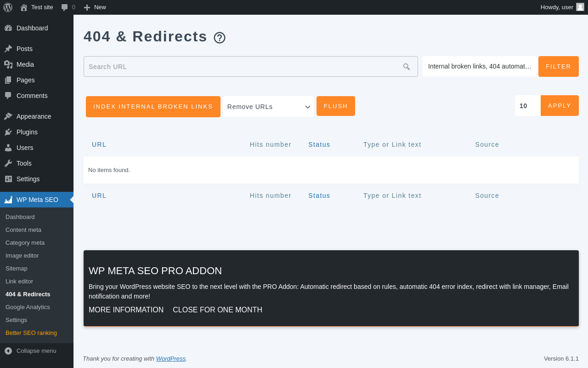The width and height of the screenshot is (588, 368).
Task: Click the Media sidebar icon
Action: 8,64
